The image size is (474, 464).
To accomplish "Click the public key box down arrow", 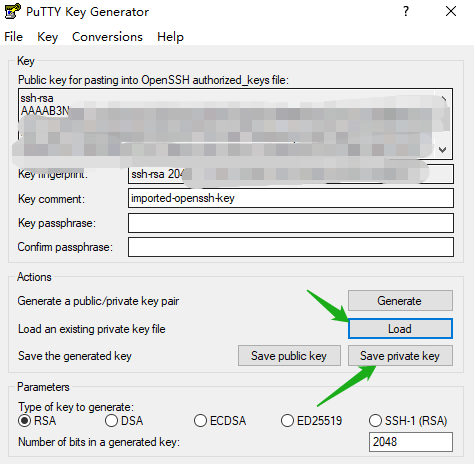I will 443,150.
